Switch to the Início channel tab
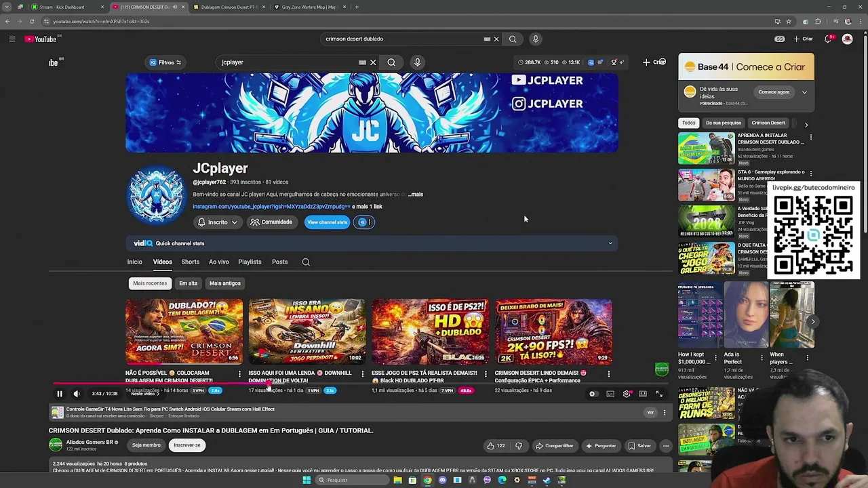Screen dimensions: 868x488 coord(134,262)
